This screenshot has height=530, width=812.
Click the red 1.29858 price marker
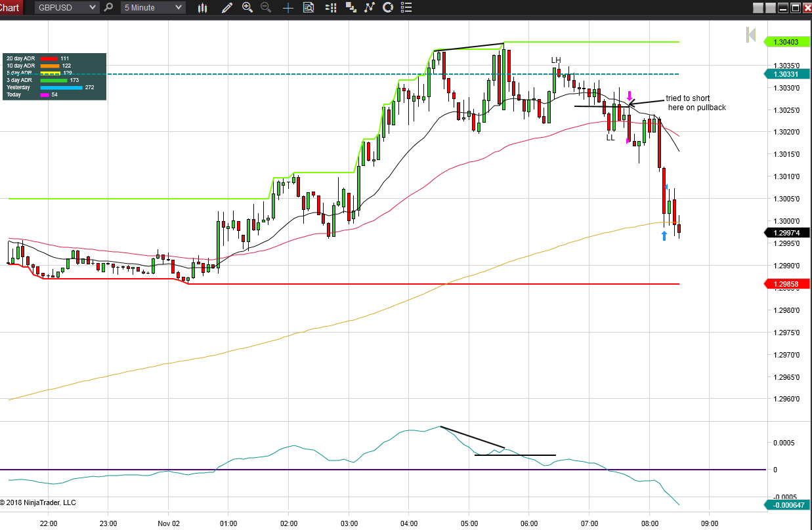787,284
